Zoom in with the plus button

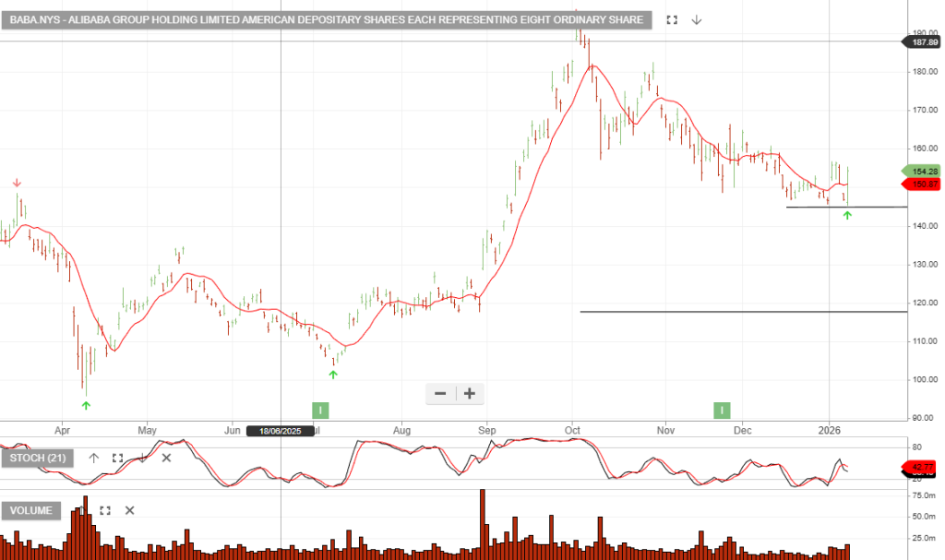470,394
